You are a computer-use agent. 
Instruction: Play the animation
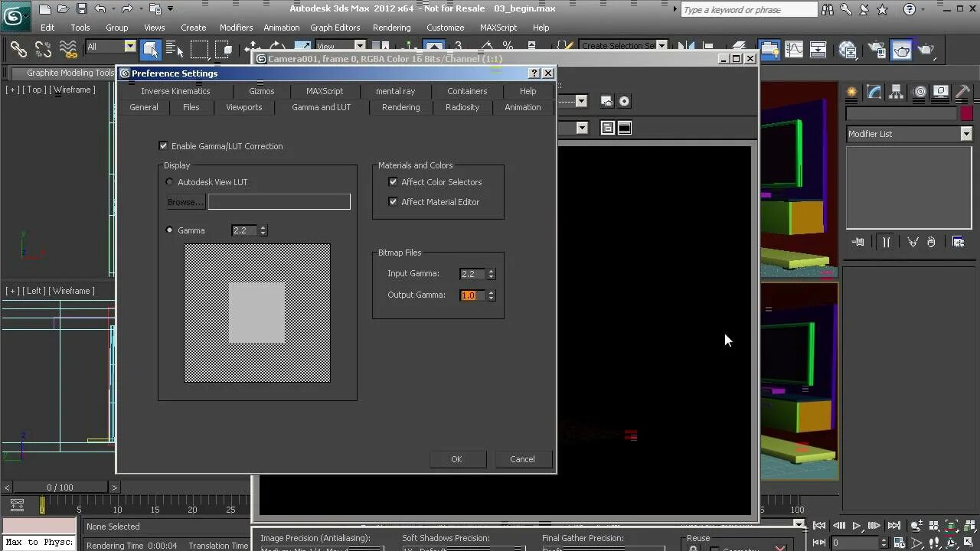click(857, 526)
